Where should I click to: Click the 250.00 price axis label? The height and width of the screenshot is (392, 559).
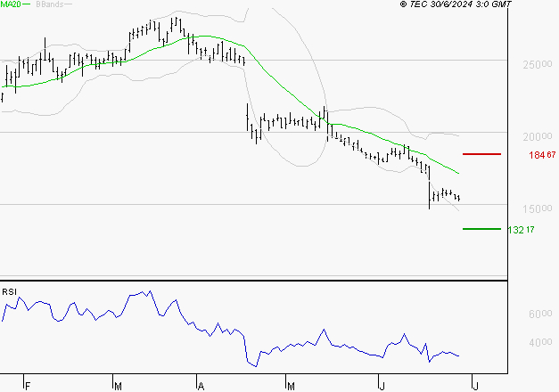click(x=538, y=64)
